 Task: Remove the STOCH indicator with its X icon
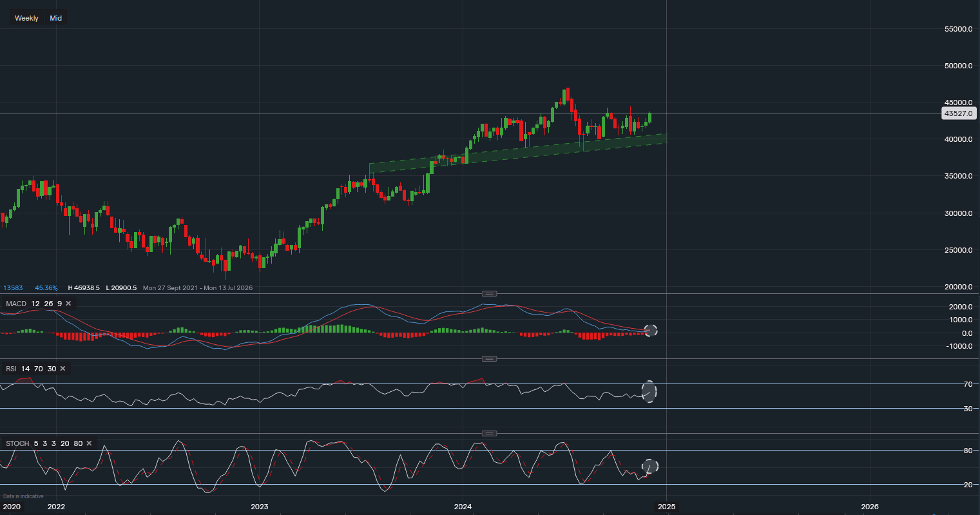(x=88, y=443)
